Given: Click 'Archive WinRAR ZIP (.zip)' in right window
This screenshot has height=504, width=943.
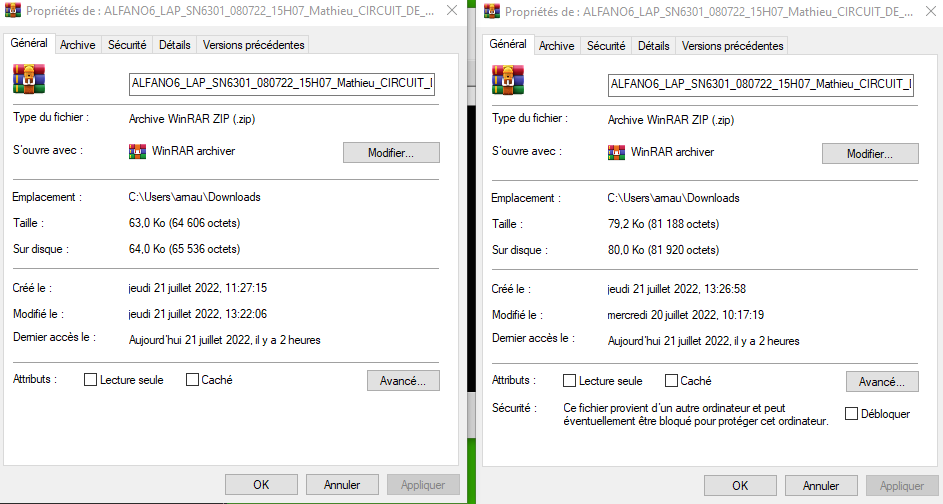Looking at the screenshot, I should coord(671,120).
